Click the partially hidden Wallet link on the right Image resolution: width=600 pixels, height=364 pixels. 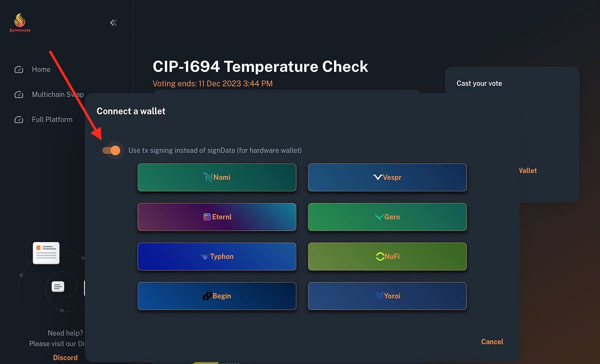pos(527,170)
